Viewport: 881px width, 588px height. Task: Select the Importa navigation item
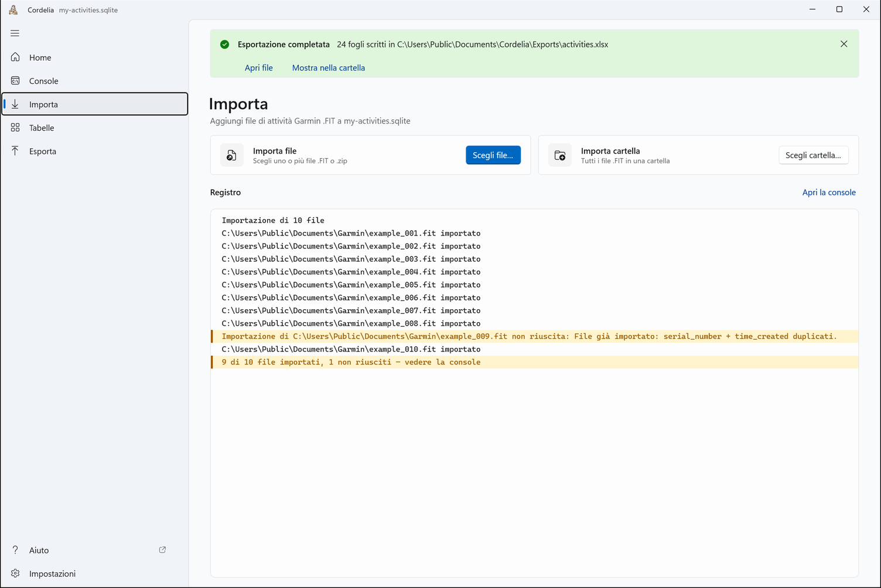click(95, 104)
